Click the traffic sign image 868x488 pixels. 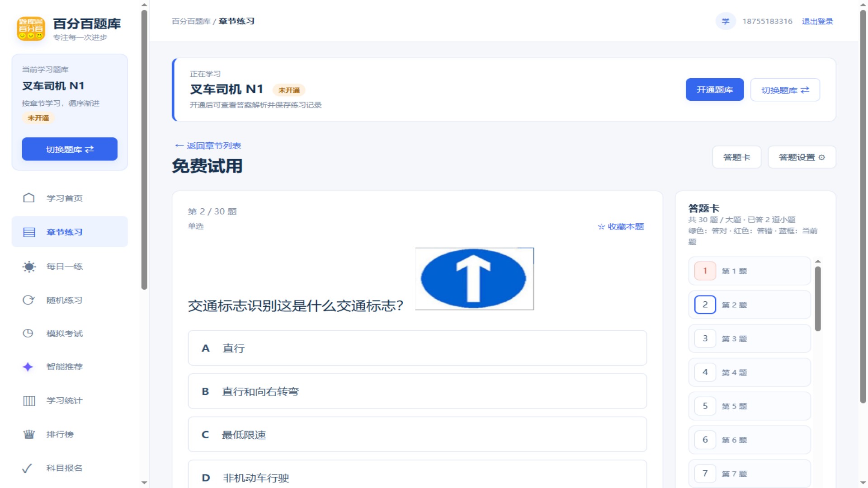coord(474,279)
